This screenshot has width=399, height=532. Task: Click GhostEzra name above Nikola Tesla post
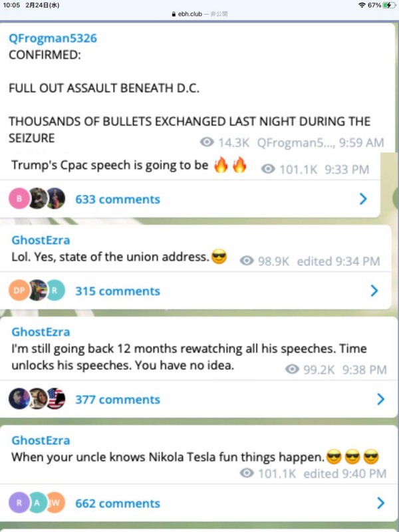[x=41, y=440]
